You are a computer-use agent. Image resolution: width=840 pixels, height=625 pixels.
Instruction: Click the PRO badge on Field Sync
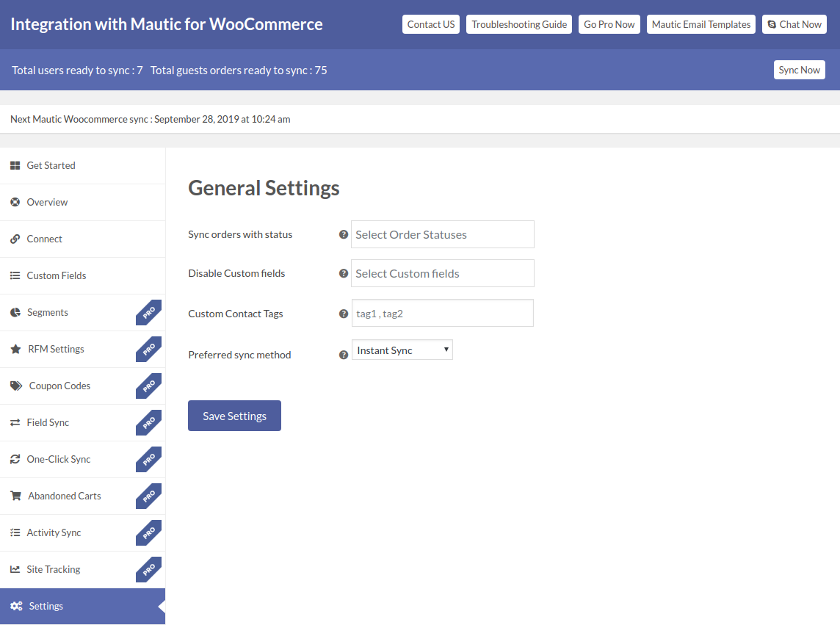coord(148,422)
